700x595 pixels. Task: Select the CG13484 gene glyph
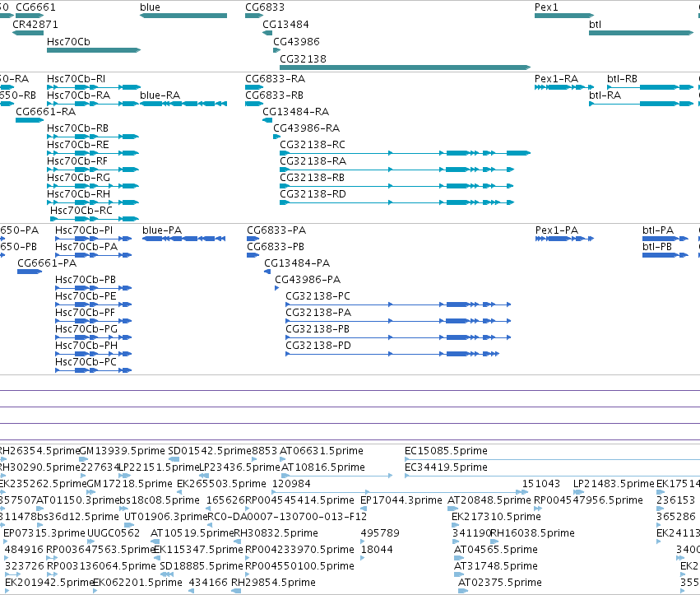pyautogui.click(x=267, y=33)
